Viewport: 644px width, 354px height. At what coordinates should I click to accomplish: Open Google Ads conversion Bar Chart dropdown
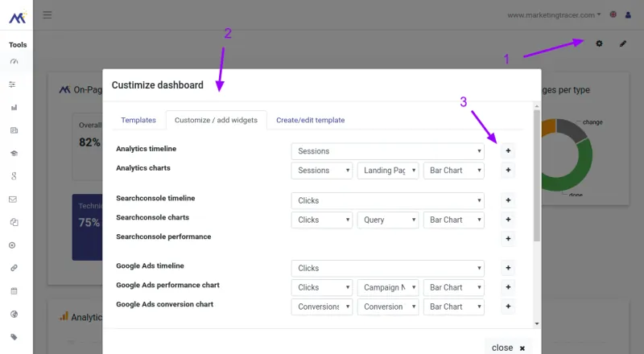(454, 307)
